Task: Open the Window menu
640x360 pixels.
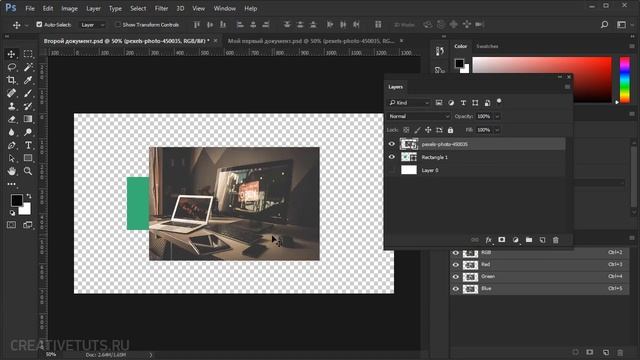Action: (x=224, y=8)
